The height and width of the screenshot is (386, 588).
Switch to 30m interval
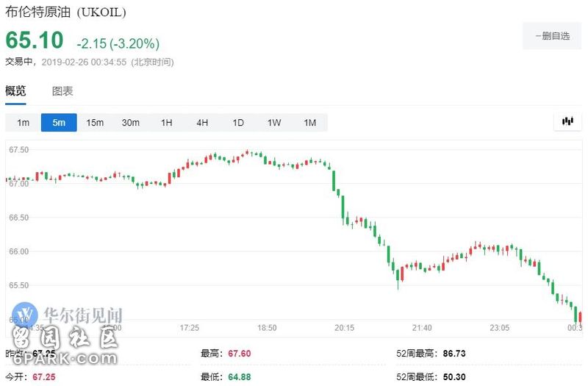coord(131,123)
